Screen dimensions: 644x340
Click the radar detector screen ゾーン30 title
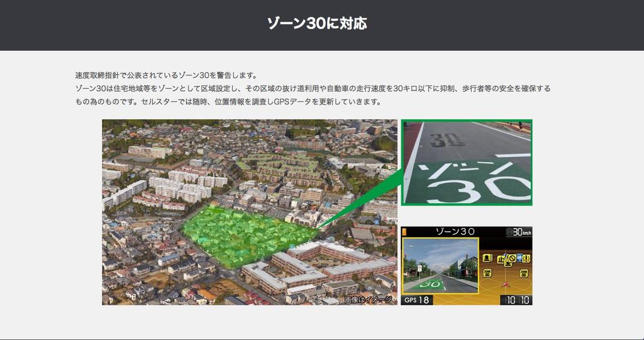tap(455, 232)
